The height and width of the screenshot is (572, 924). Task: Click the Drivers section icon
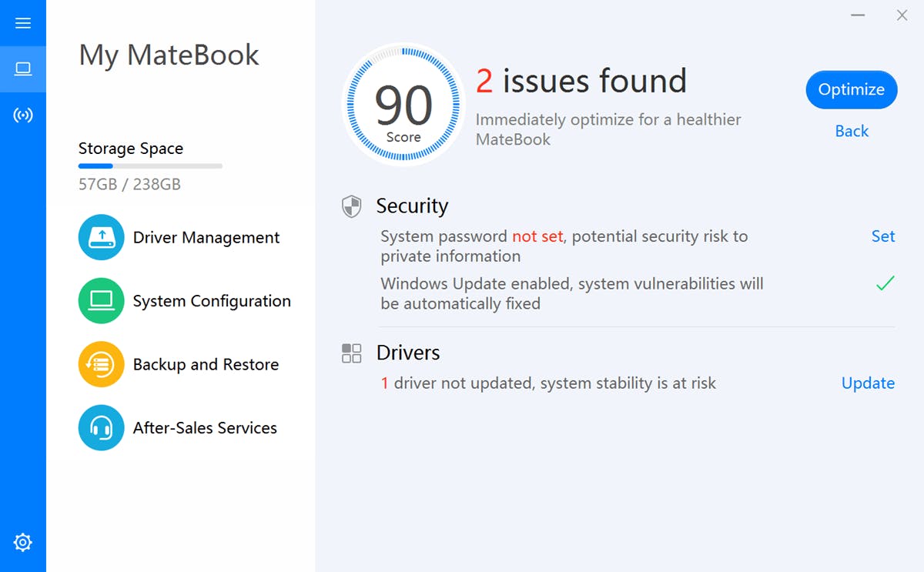[351, 353]
